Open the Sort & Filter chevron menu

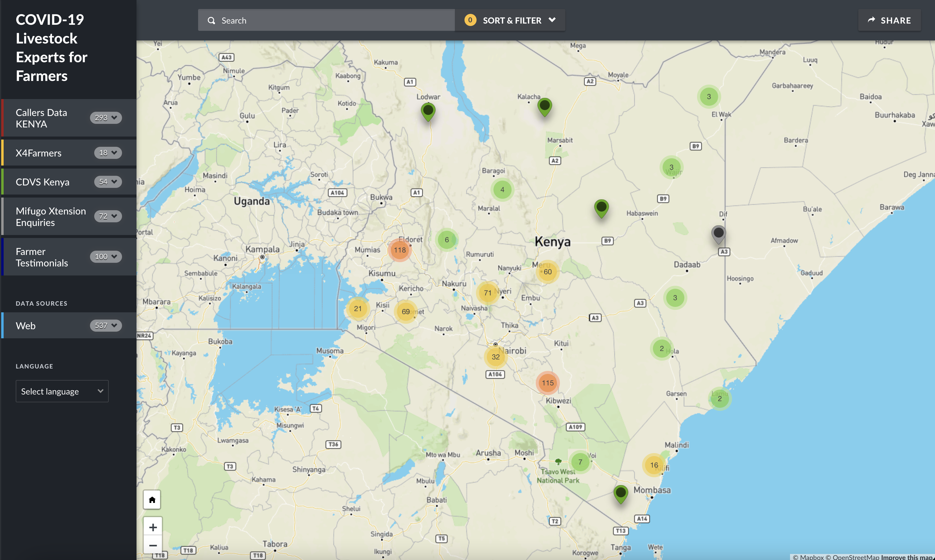point(552,20)
